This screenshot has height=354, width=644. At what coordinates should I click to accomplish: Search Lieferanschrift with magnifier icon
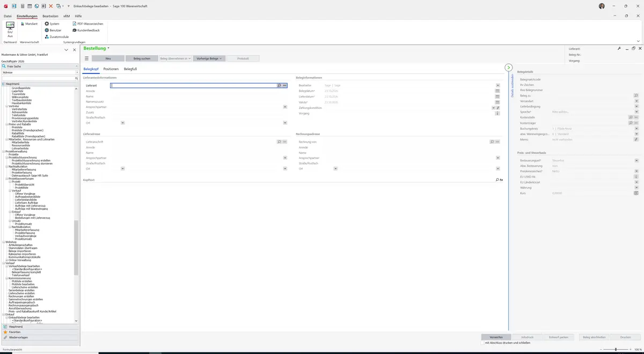279,142
